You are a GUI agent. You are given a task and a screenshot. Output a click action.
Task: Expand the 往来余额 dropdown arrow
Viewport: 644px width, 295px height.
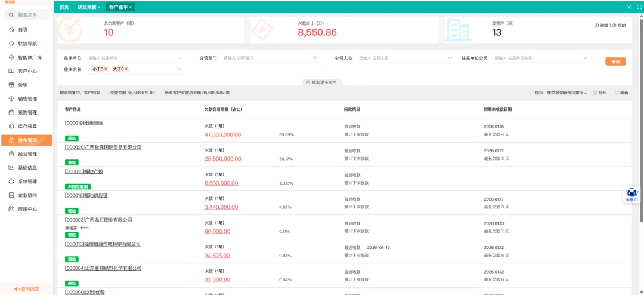(x=179, y=69)
